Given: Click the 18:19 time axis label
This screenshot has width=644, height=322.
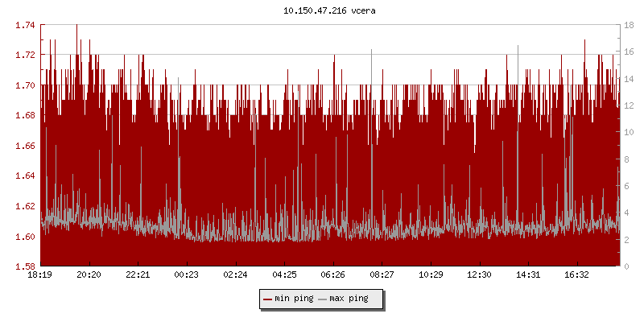Looking at the screenshot, I should 40,275.
